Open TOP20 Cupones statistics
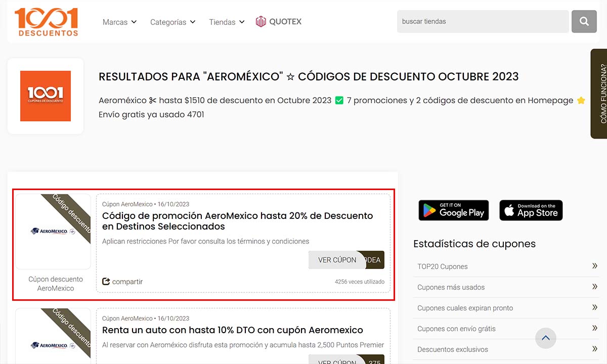Viewport: 607px width, 364px height. point(506,266)
